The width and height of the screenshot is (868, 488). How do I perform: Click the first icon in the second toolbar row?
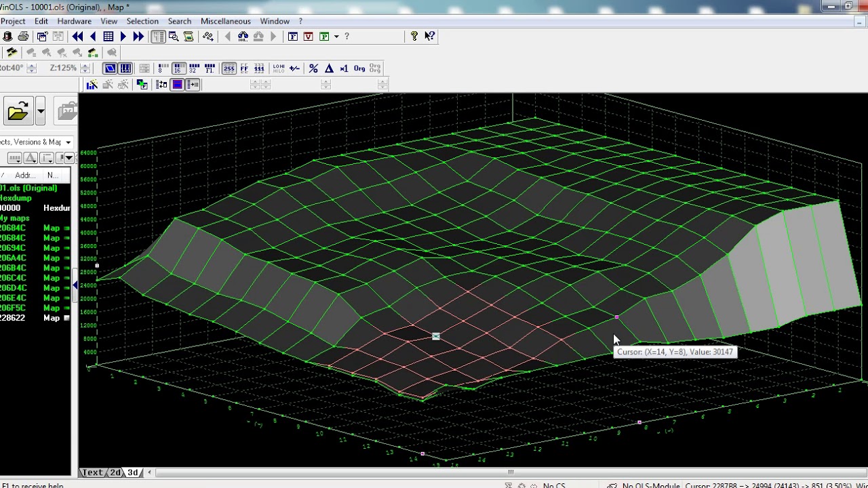click(12, 53)
